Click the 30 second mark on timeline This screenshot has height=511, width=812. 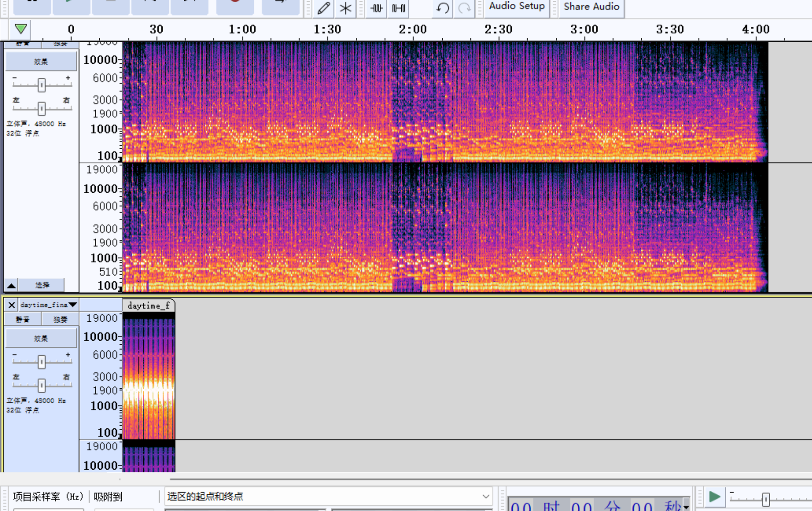click(x=156, y=30)
